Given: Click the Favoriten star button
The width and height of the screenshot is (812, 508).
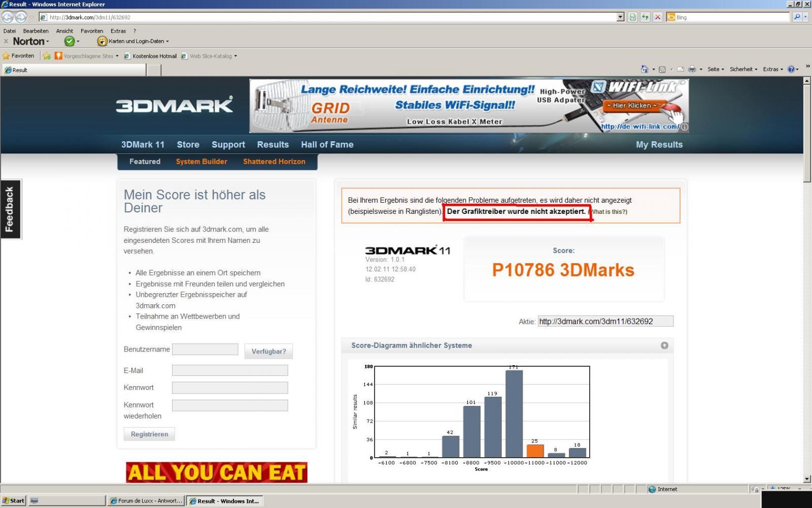Looking at the screenshot, I should 19,56.
